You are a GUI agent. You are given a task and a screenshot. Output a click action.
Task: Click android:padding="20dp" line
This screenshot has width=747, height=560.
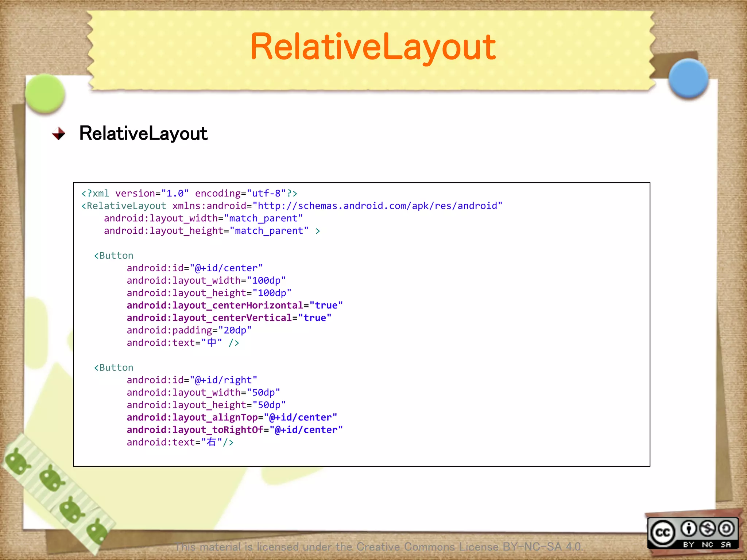click(x=189, y=330)
